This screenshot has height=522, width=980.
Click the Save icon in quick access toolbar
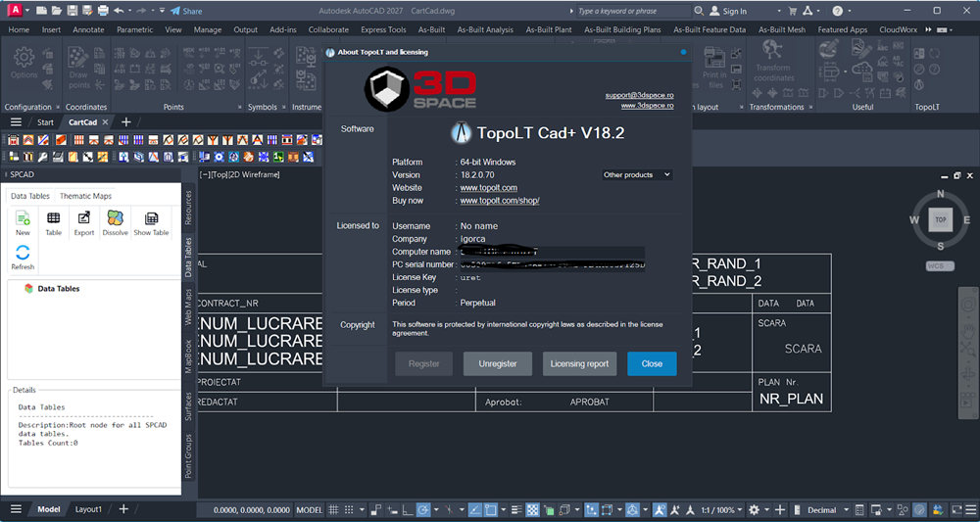72,11
